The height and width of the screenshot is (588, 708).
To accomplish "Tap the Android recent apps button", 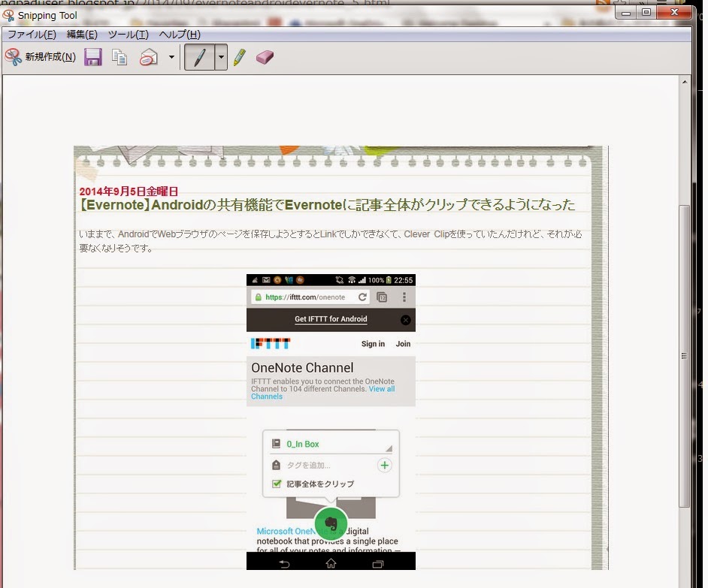I will (378, 564).
